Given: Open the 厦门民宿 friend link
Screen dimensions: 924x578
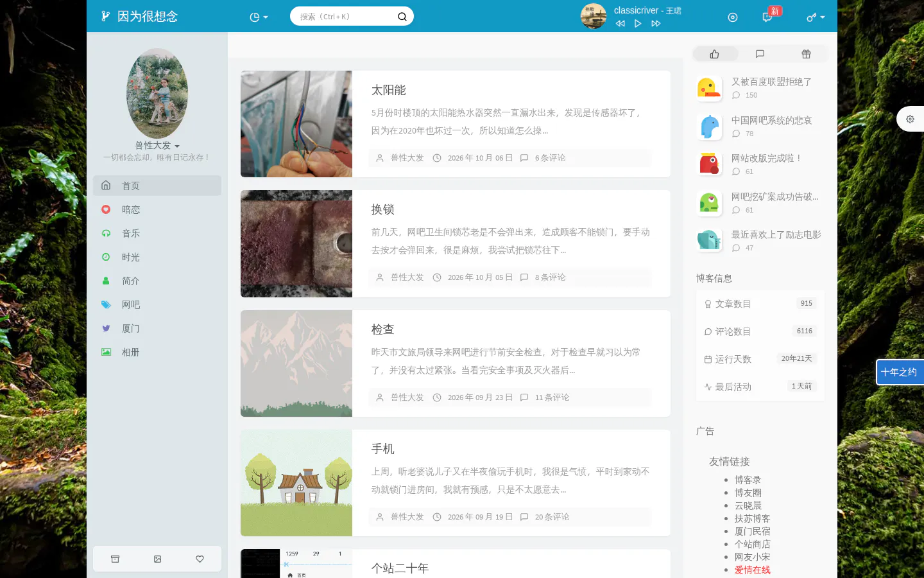Looking at the screenshot, I should (753, 531).
